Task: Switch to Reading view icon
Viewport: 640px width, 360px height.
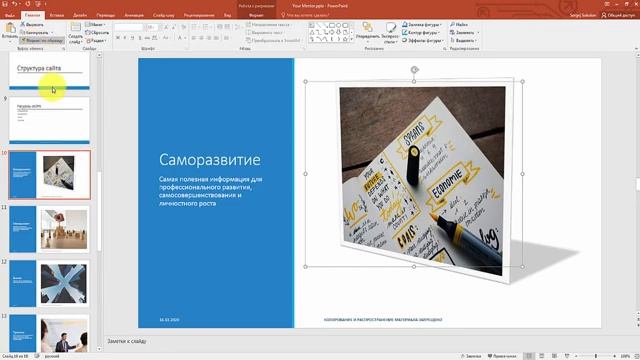Action: tap(554, 356)
